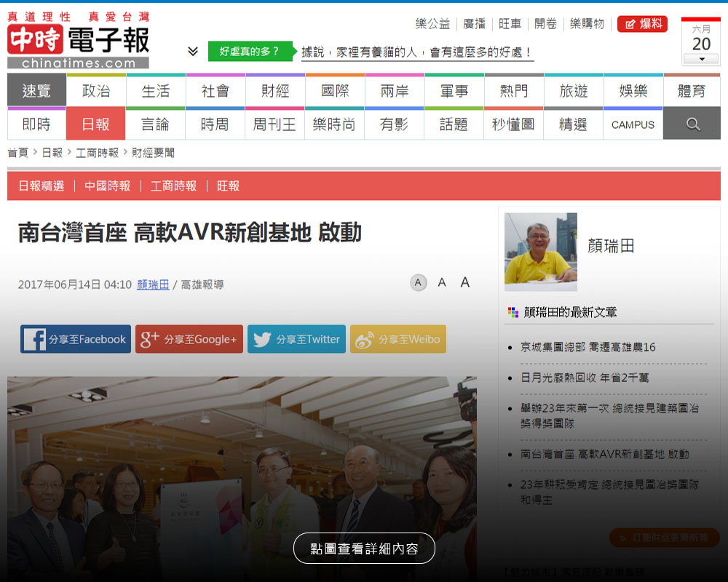Share article to Weibo
Screen dimensions: 728x582
(x=397, y=339)
